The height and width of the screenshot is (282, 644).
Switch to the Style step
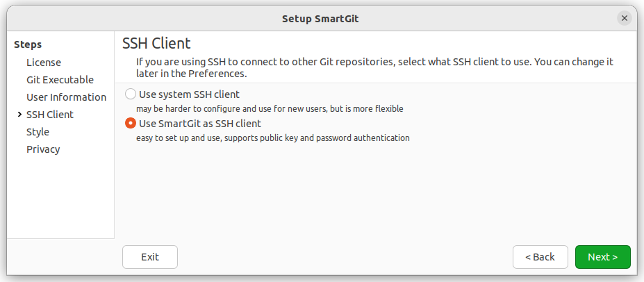(x=38, y=132)
